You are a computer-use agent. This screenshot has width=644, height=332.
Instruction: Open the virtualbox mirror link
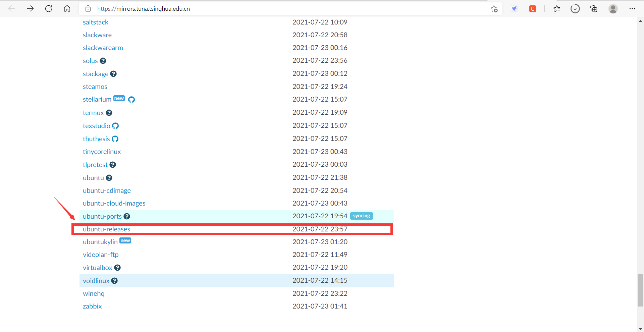click(x=98, y=268)
